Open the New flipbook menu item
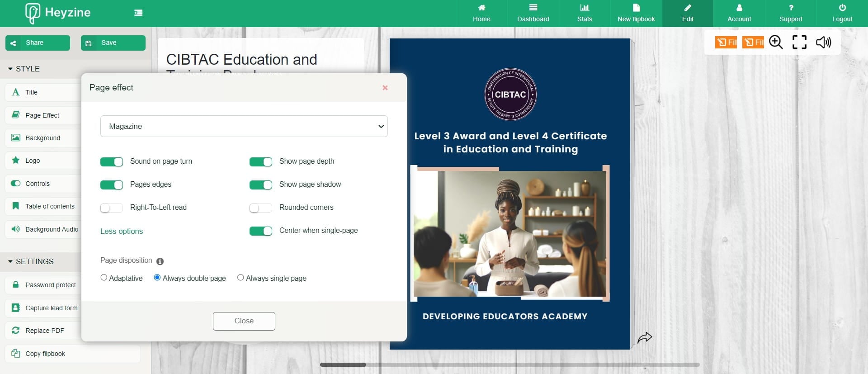This screenshot has width=868, height=374. click(636, 13)
